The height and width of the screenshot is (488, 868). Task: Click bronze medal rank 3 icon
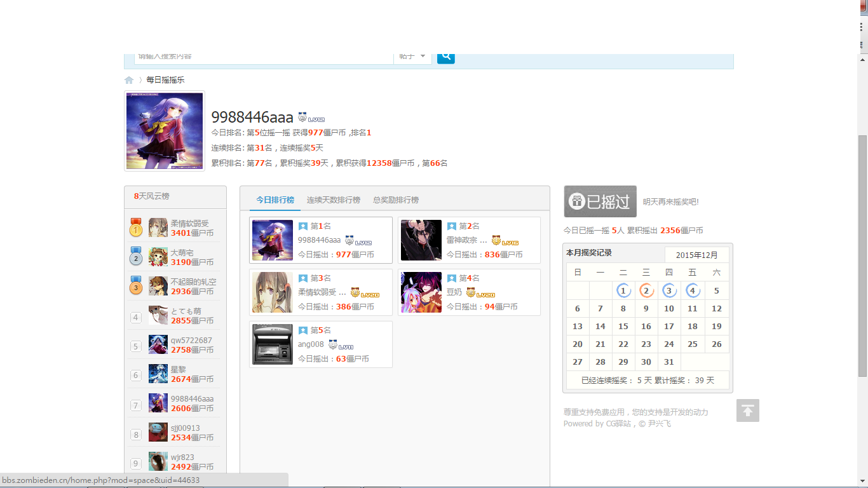136,286
